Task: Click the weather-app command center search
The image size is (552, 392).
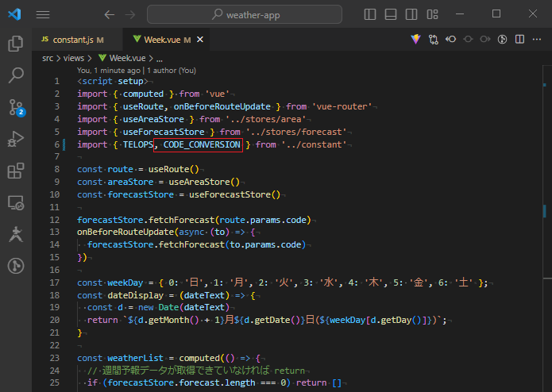Action: point(245,14)
